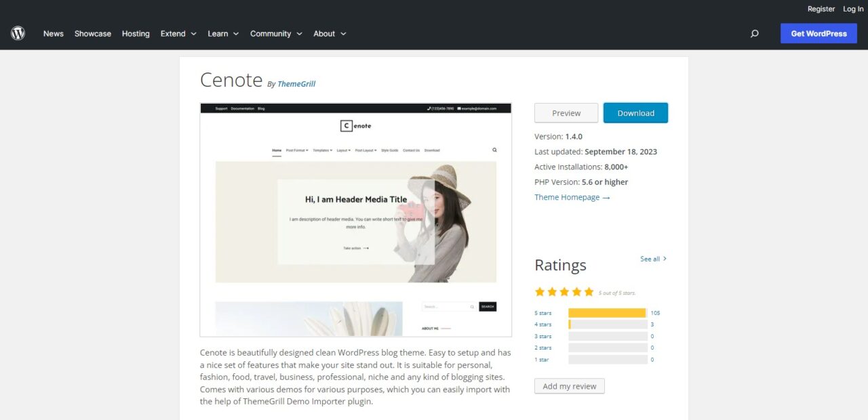
Task: Click the blue Download button
Action: [635, 113]
